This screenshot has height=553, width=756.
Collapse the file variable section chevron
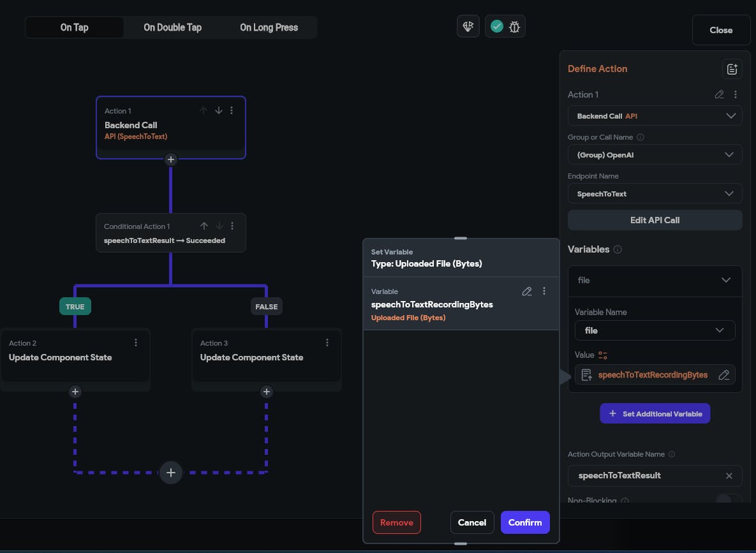pos(725,280)
